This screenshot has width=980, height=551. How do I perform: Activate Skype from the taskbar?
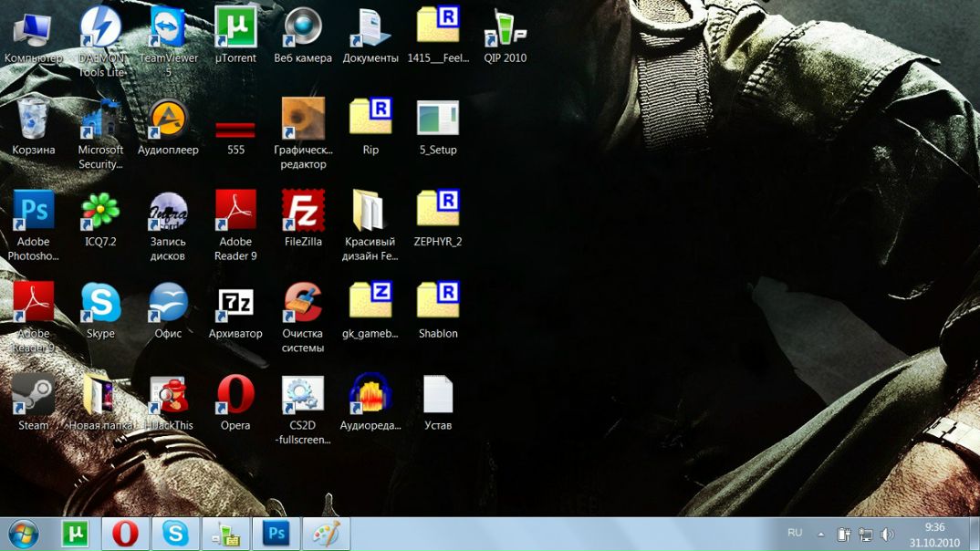pyautogui.click(x=174, y=534)
